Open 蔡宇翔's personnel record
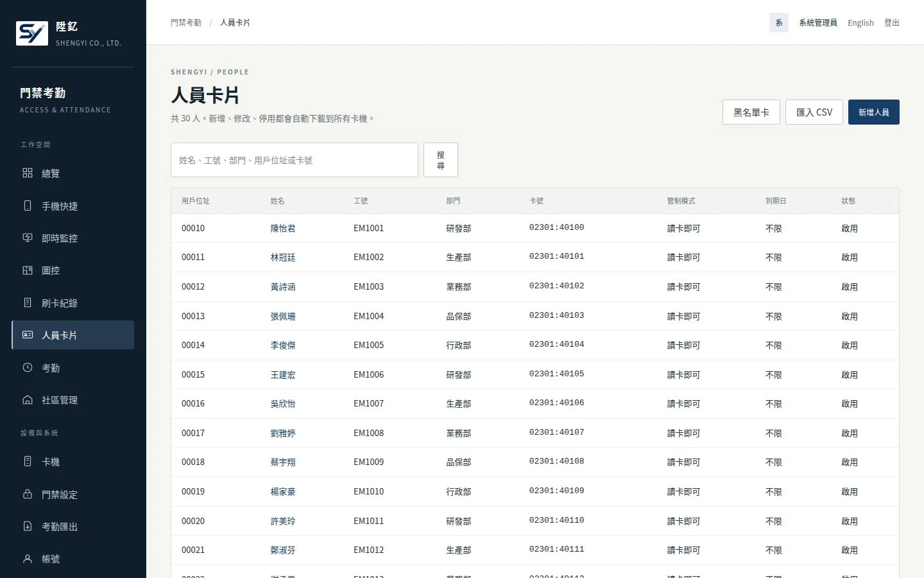The image size is (924, 578). [x=283, y=462]
